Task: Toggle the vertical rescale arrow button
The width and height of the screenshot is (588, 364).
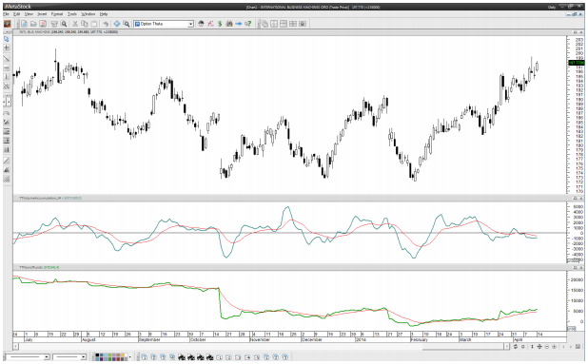Action: coord(532,347)
